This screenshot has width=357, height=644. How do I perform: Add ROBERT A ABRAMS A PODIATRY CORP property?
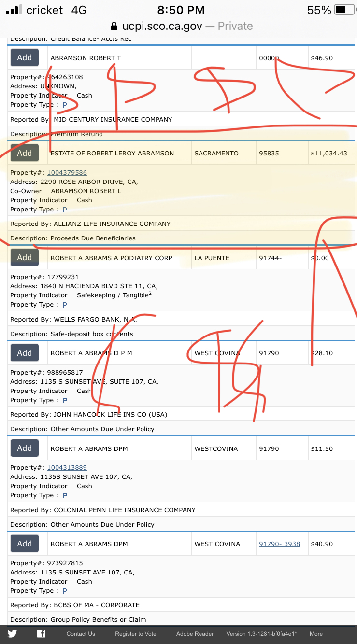coord(25,257)
